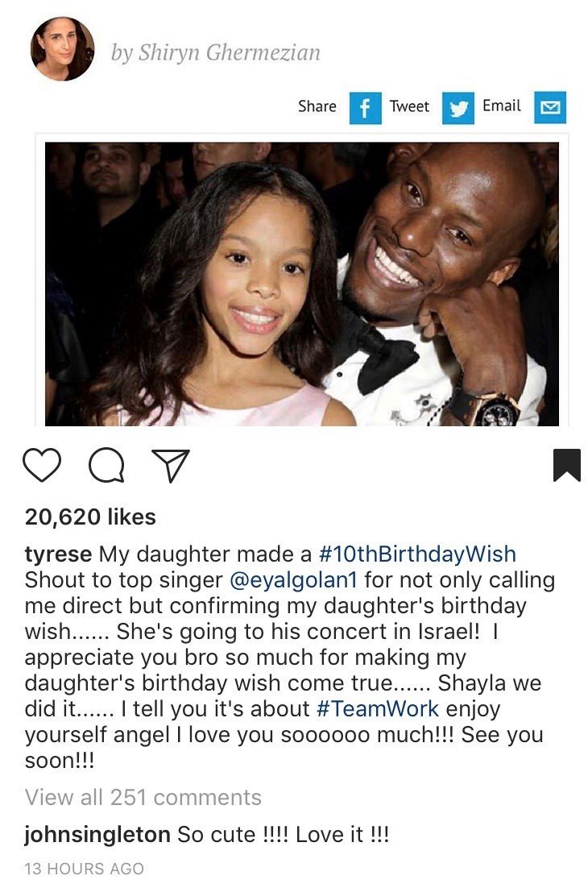Send the post using the paper plane icon
Viewport: 588px width, 888px height.
[x=170, y=466]
